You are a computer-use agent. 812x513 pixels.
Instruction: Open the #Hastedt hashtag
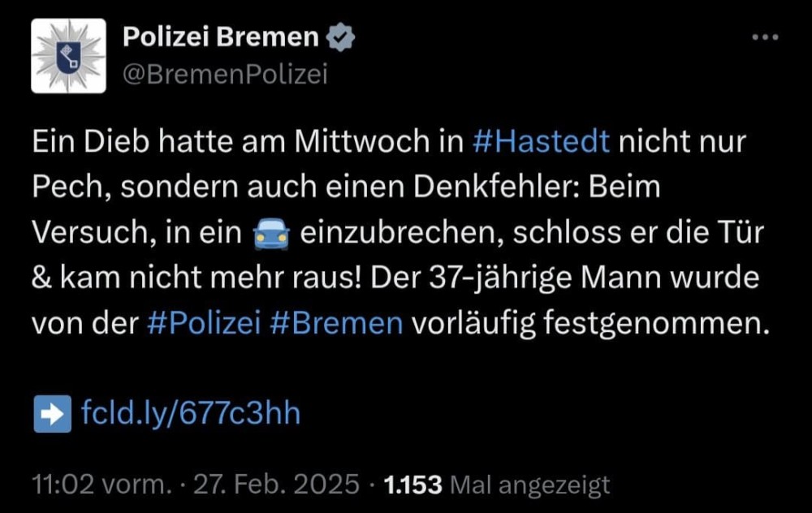(x=541, y=141)
